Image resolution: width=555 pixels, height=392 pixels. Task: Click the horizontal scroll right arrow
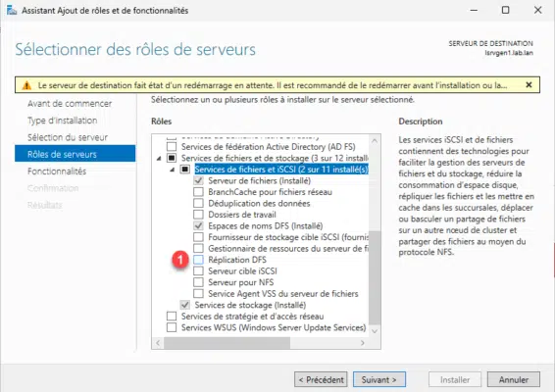click(x=362, y=343)
